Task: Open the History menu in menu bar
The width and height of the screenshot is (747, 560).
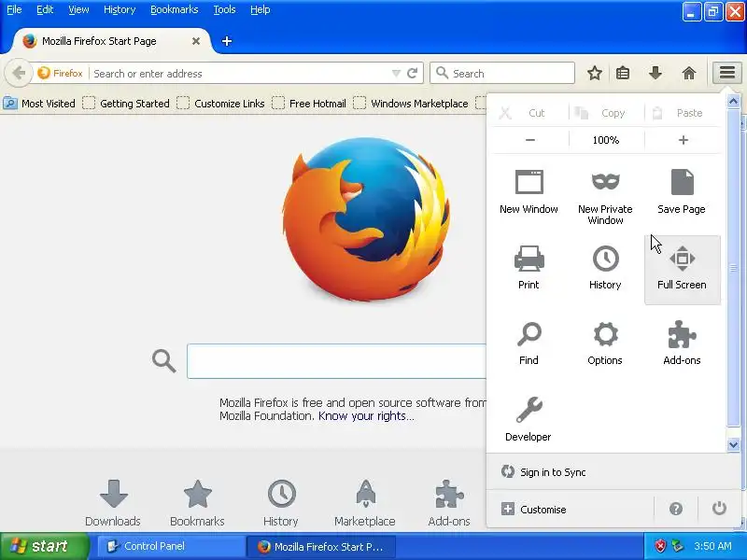Action: [x=120, y=9]
